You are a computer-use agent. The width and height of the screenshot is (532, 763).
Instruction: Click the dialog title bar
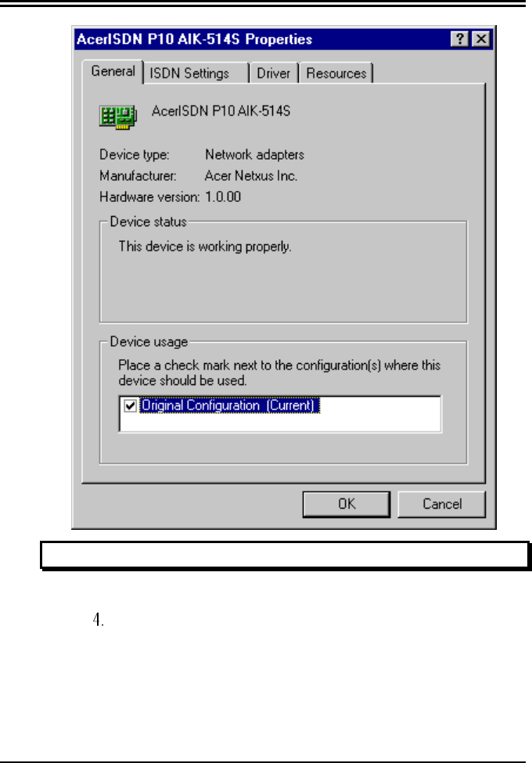(263, 39)
